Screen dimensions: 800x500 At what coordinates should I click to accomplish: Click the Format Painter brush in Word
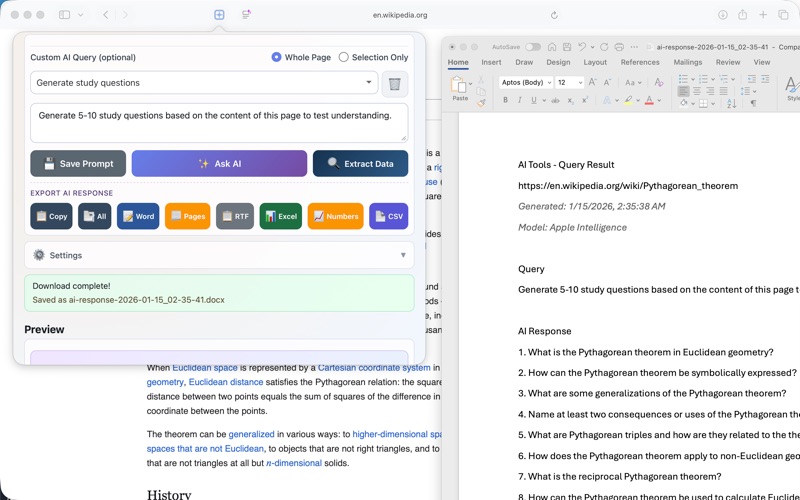coord(481,103)
